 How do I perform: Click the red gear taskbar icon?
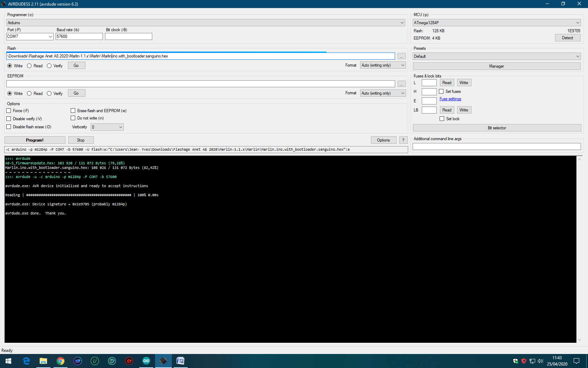[x=129, y=361]
